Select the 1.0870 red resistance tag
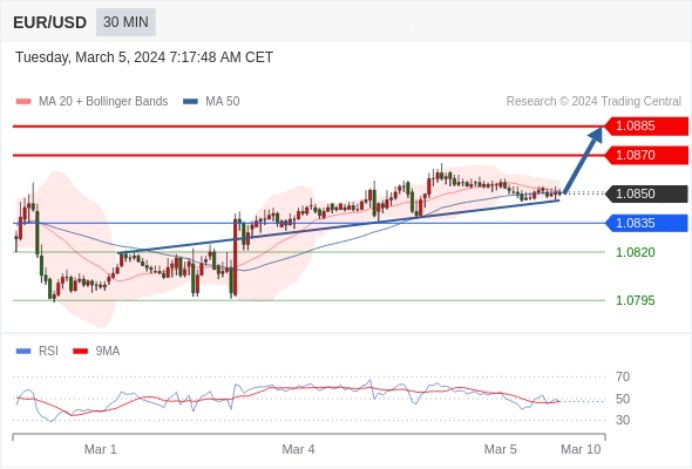Image resolution: width=692 pixels, height=469 pixels. coord(647,155)
